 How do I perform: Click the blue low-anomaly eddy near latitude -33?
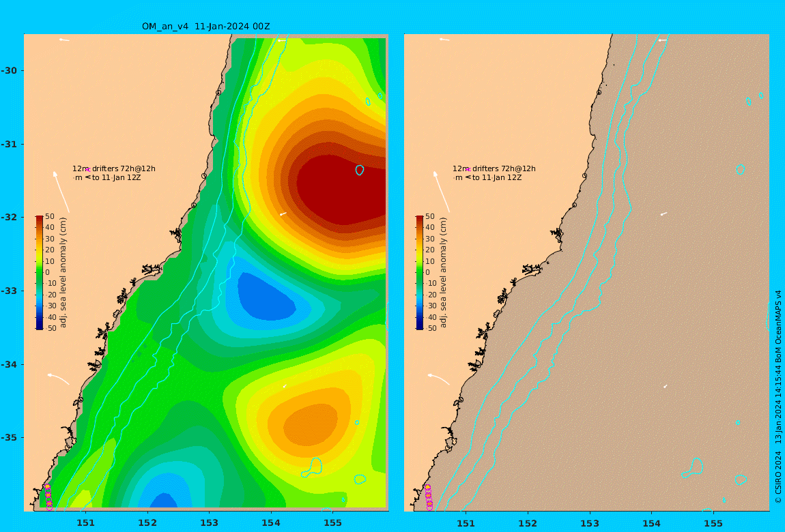(266, 297)
